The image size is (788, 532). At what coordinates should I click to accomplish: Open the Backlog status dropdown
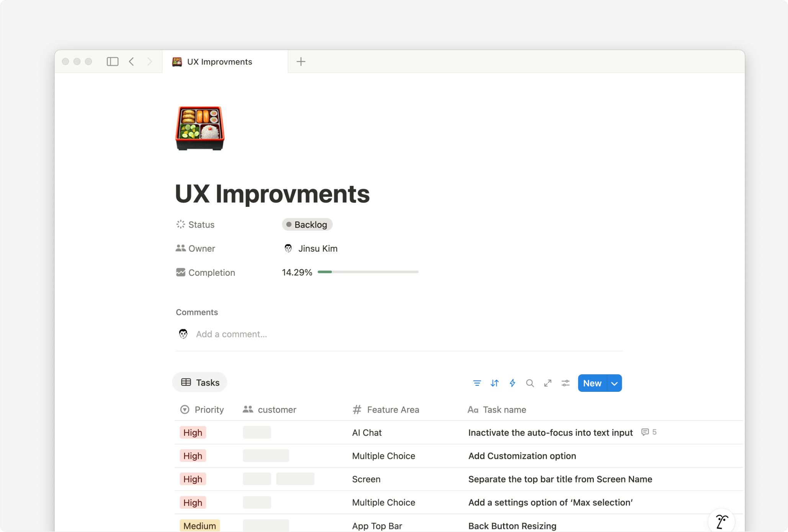307,224
